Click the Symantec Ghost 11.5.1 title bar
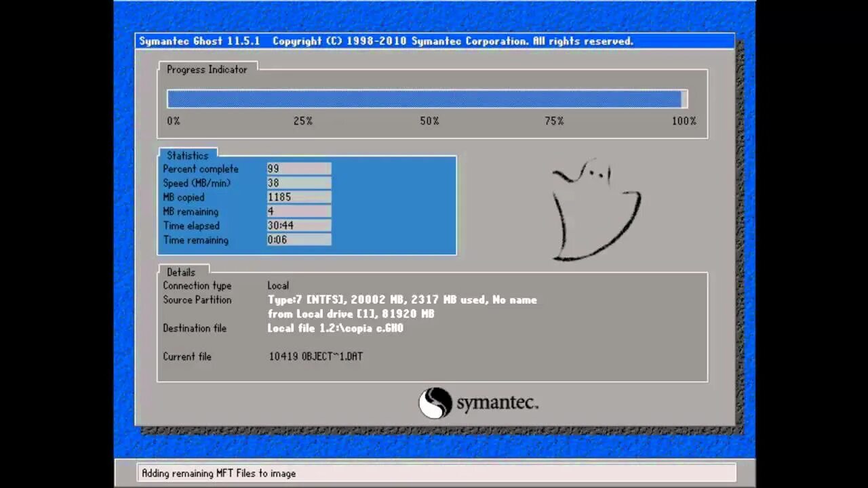Viewport: 868px width, 488px height. click(x=435, y=41)
